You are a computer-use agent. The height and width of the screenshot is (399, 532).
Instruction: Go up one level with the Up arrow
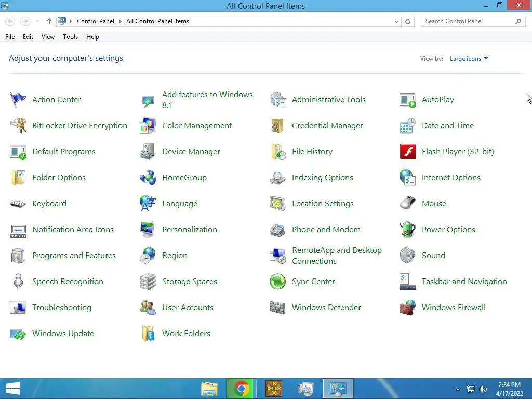point(49,21)
